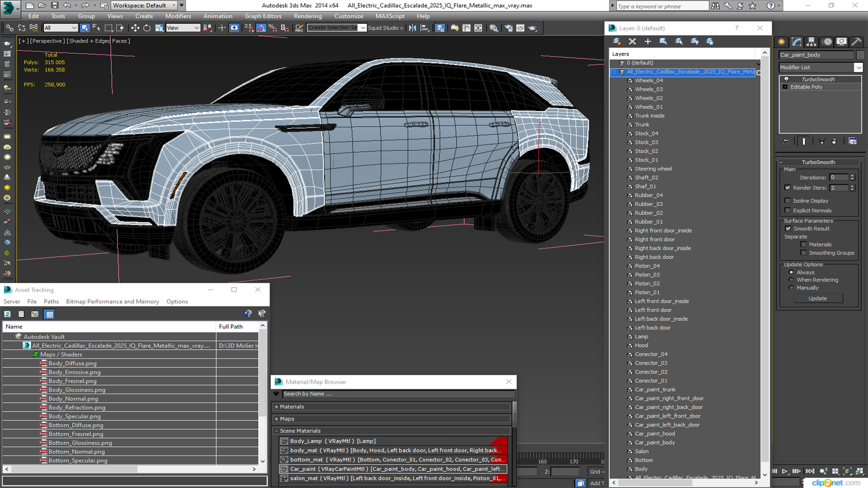Viewport: 868px width, 488px height.
Task: Switch Asset Tracking to table view icon
Action: coord(50,314)
